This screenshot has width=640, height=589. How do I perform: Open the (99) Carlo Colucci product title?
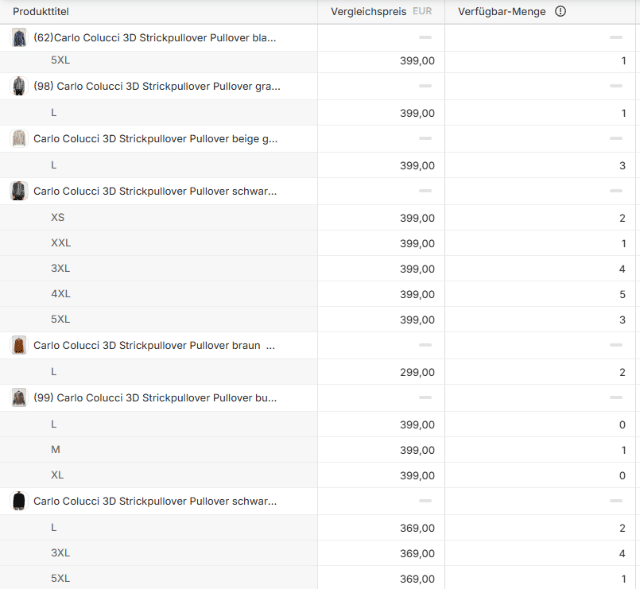pyautogui.click(x=155, y=398)
